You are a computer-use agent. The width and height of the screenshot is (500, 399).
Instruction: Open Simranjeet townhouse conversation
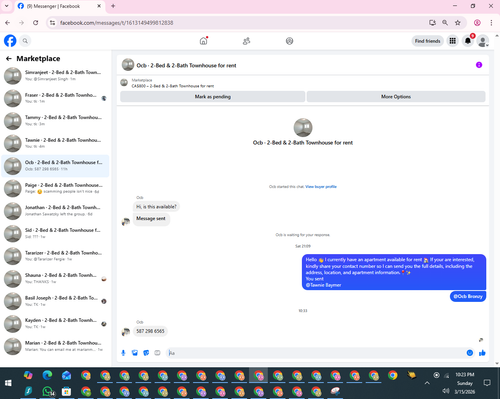pos(55,76)
